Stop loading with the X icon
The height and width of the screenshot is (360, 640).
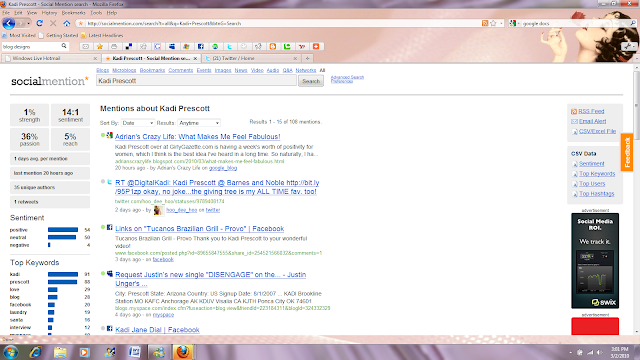53,23
